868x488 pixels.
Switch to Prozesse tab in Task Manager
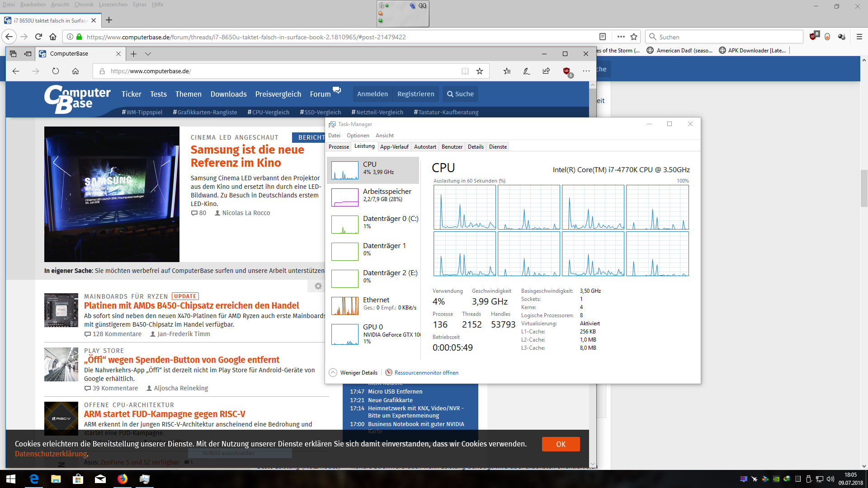(x=339, y=147)
